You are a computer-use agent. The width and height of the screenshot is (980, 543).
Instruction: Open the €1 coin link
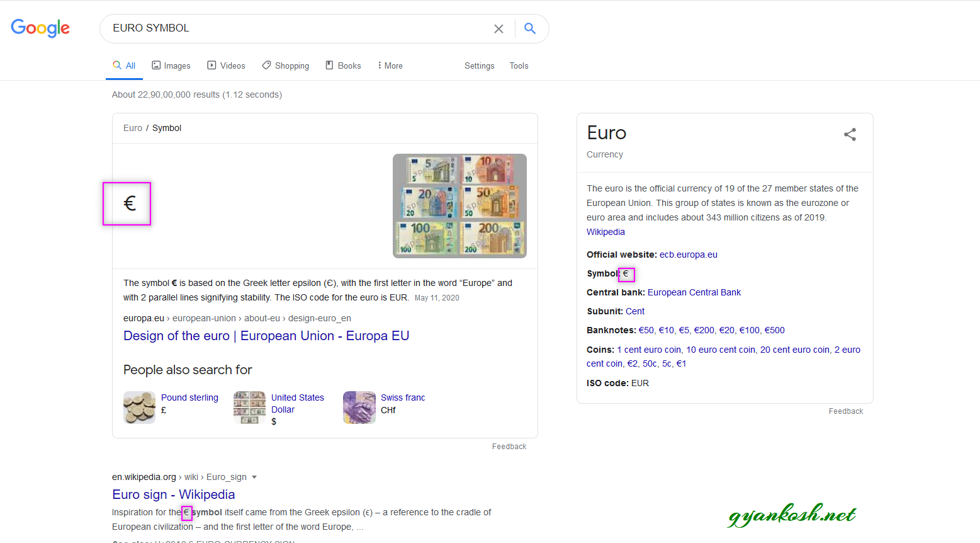pos(682,363)
